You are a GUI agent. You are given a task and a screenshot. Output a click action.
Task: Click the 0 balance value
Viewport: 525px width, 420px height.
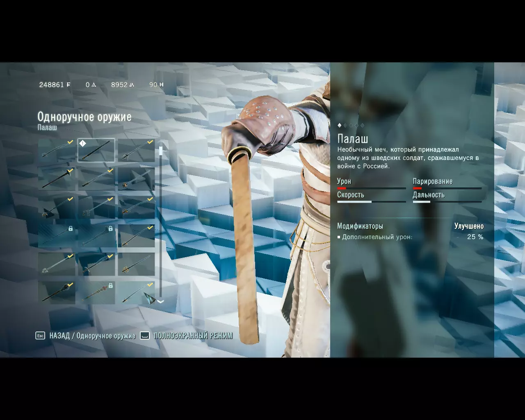pyautogui.click(x=88, y=85)
